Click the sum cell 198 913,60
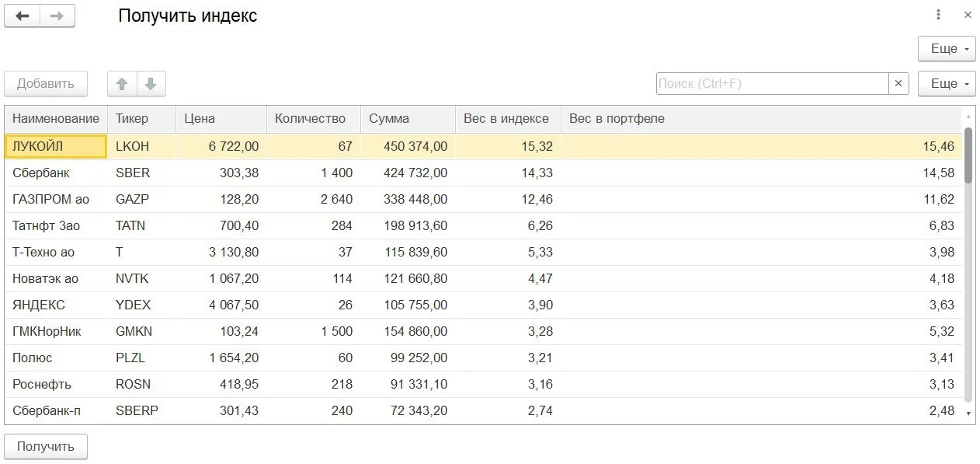 [x=408, y=225]
